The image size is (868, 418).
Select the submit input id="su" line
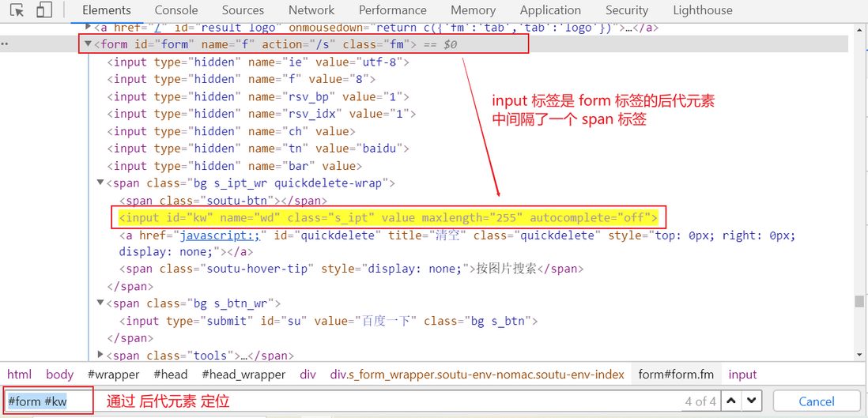[x=329, y=321]
